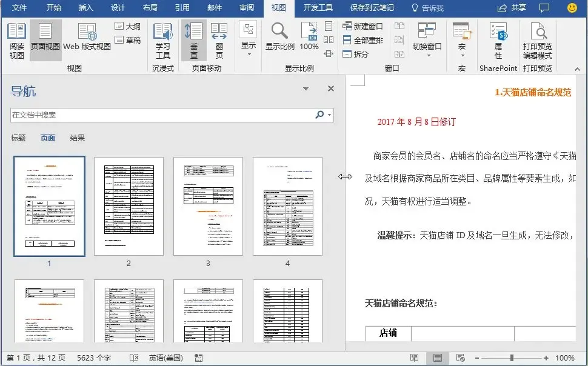Image resolution: width=588 pixels, height=366 pixels.
Task: Open the comments icon
Action: (544, 8)
